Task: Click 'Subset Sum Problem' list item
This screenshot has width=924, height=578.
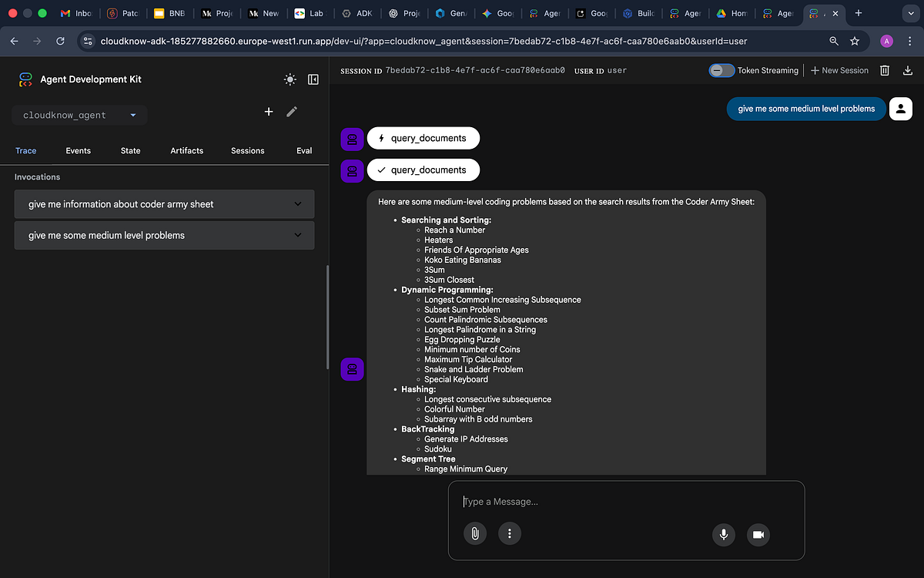Action: [x=462, y=310]
